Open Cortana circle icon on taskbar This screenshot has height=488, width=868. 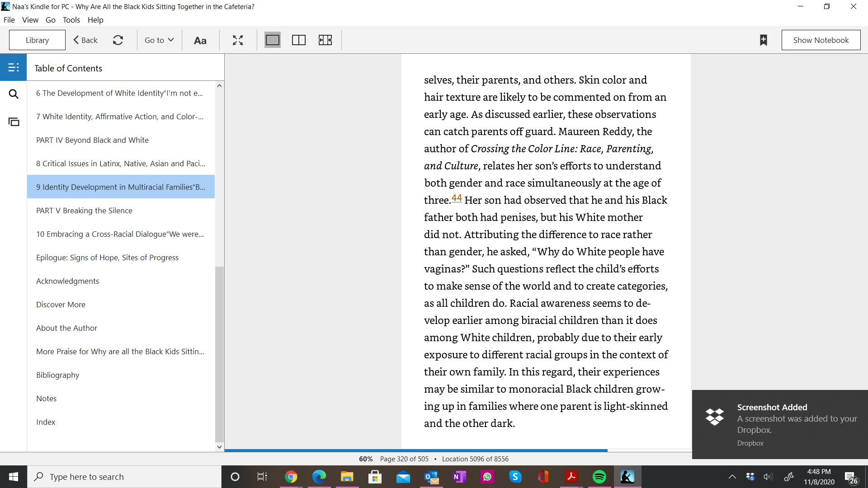point(235,477)
